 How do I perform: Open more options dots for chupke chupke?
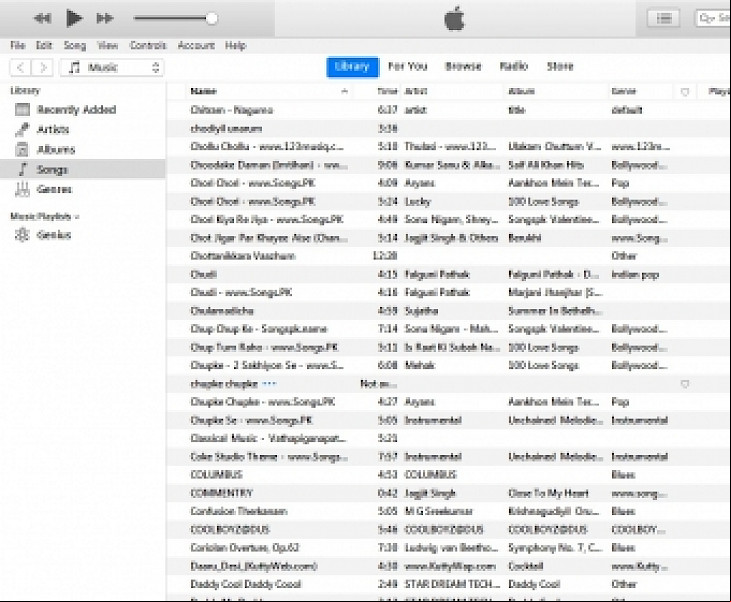coord(269,384)
